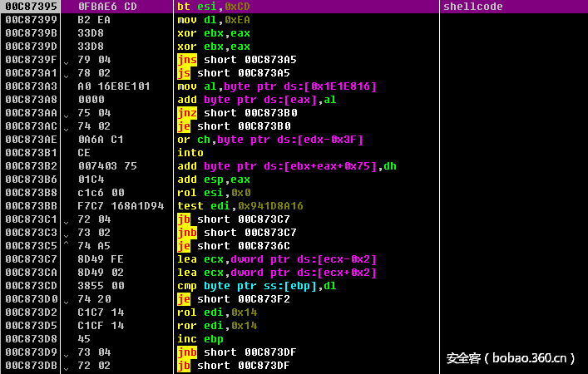Select "rol edi,0x14" instruction
This screenshot has width=588, height=374.
coord(217,312)
